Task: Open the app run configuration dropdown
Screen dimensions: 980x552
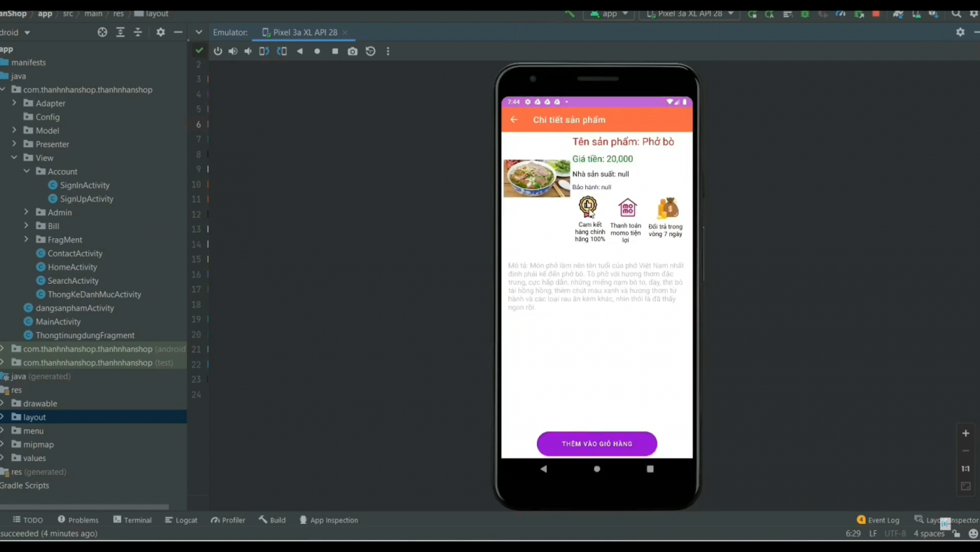Action: click(x=609, y=13)
